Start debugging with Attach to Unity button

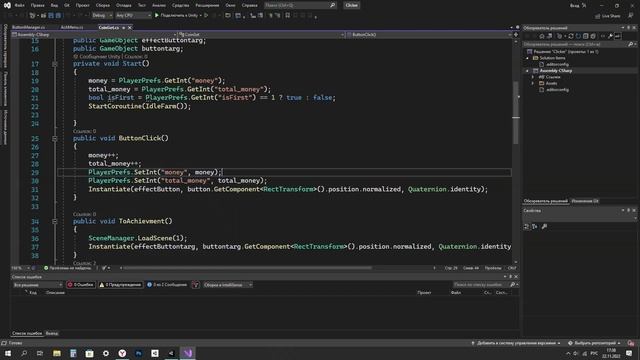(178, 16)
